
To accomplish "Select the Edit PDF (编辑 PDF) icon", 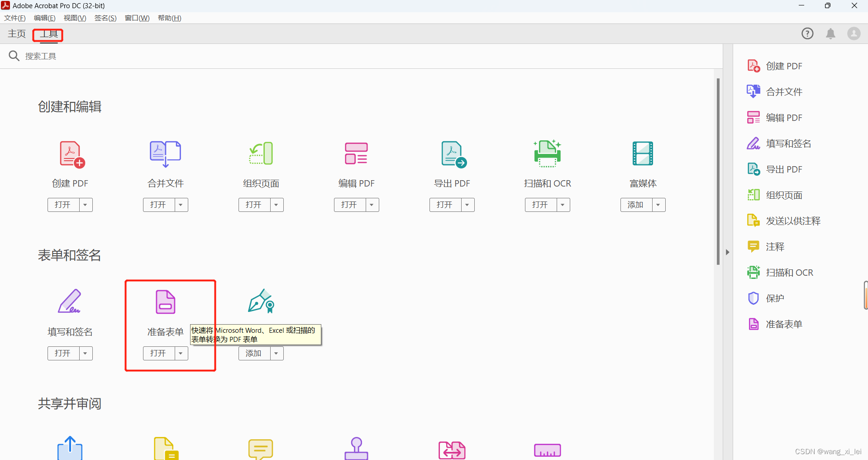I will pos(357,153).
